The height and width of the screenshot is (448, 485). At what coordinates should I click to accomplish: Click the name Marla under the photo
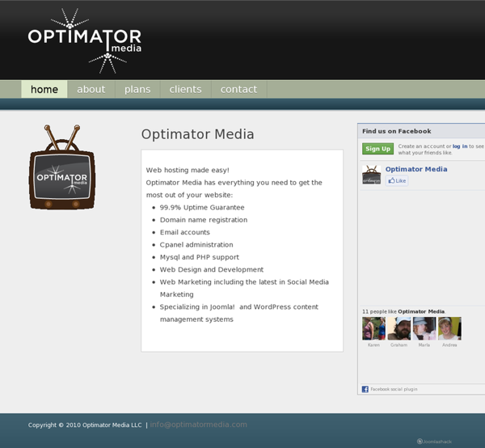point(424,345)
